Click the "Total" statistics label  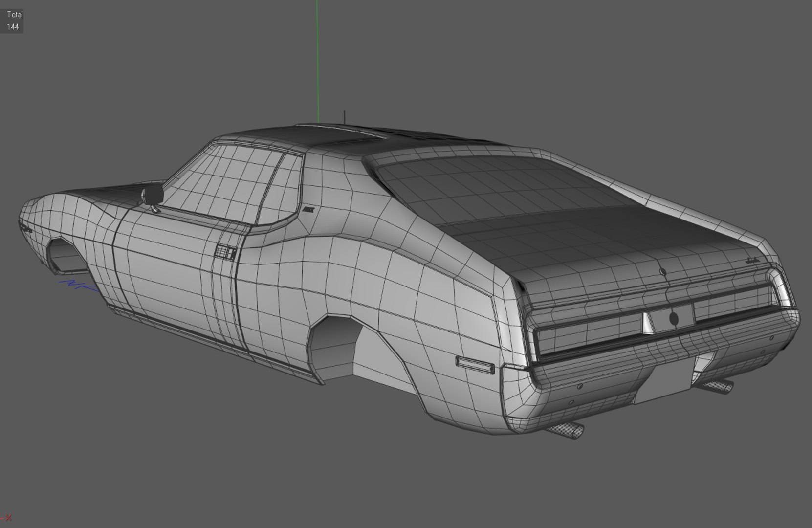coord(15,15)
